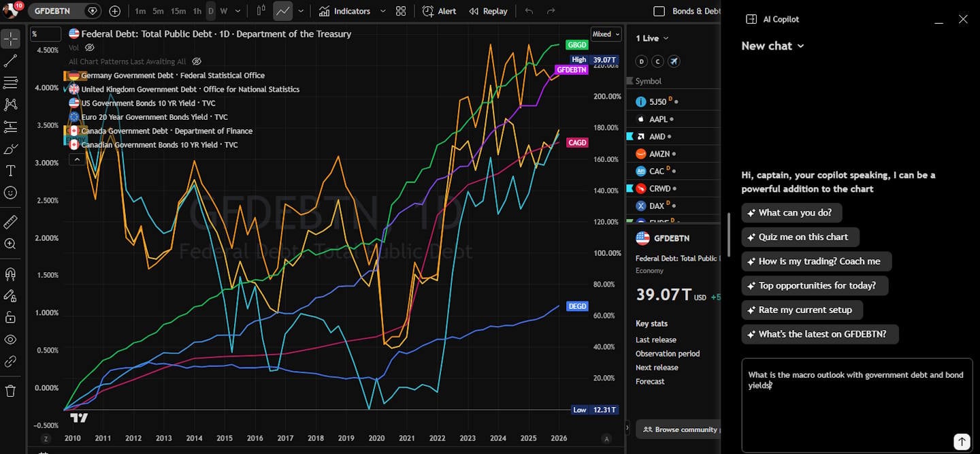Click 'What can you do?' suggestion
Image resolution: width=980 pixels, height=454 pixels.
[792, 212]
